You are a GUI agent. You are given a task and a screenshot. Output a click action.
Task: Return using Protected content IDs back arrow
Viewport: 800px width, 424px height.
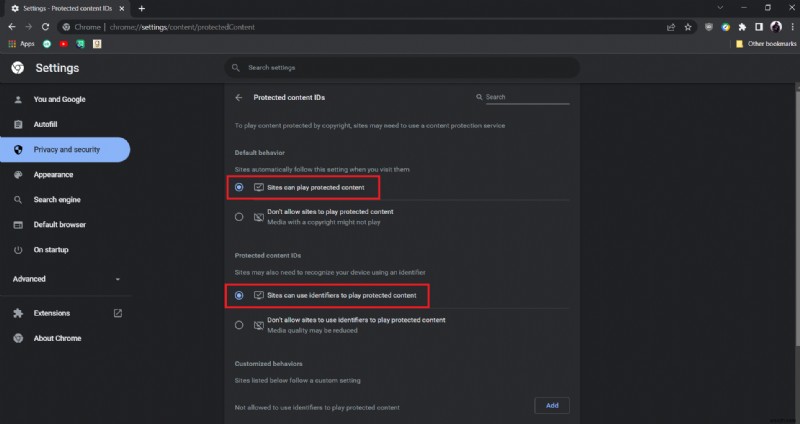point(239,97)
